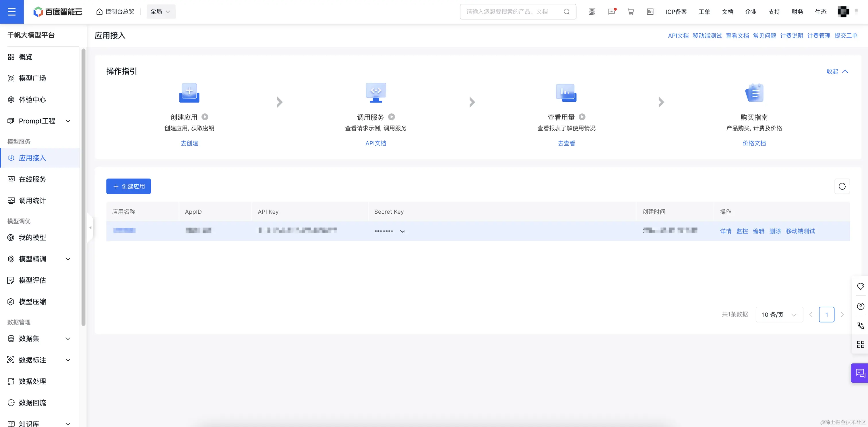Screen dimensions: 868x427
Task: Reveal the Secret Key with eye icon
Action: [402, 231]
